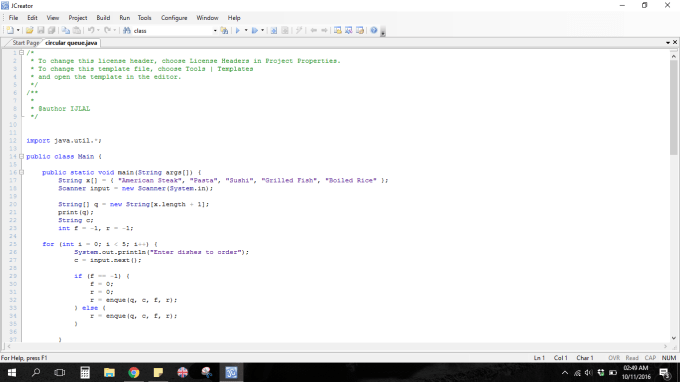
Task: Click the Paste toolbar icon
Action: (77, 30)
